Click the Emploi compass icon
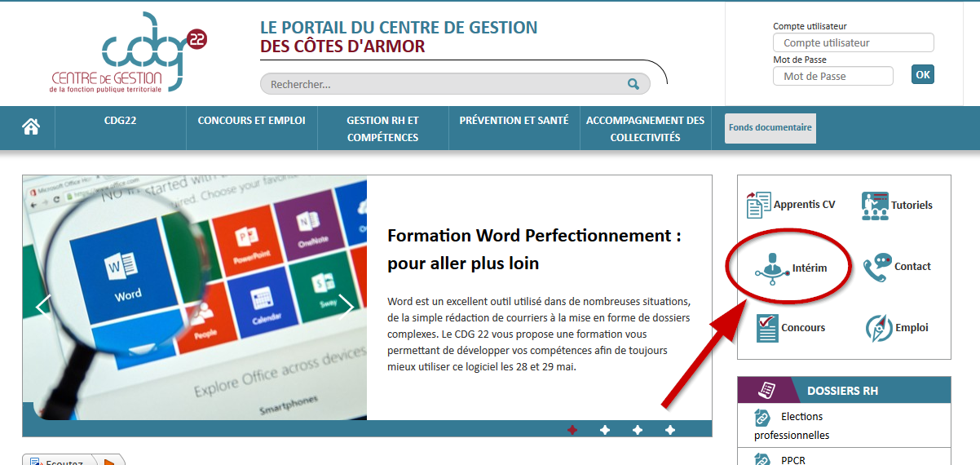This screenshot has height=465, width=980. (x=878, y=328)
